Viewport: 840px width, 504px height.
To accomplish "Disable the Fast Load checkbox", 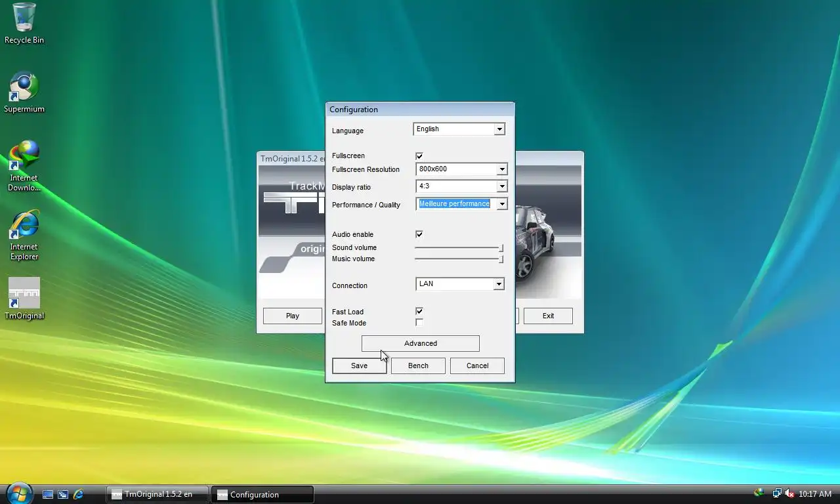I will [x=419, y=311].
